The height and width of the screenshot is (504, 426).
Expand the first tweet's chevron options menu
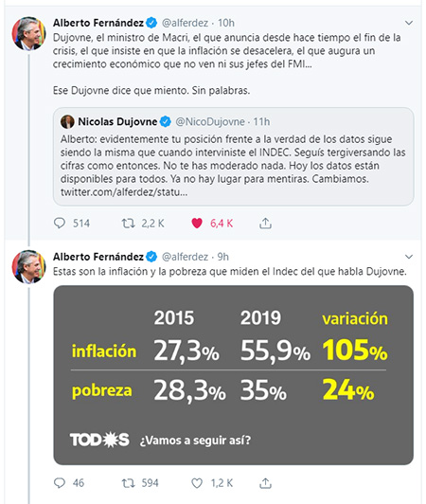point(409,23)
